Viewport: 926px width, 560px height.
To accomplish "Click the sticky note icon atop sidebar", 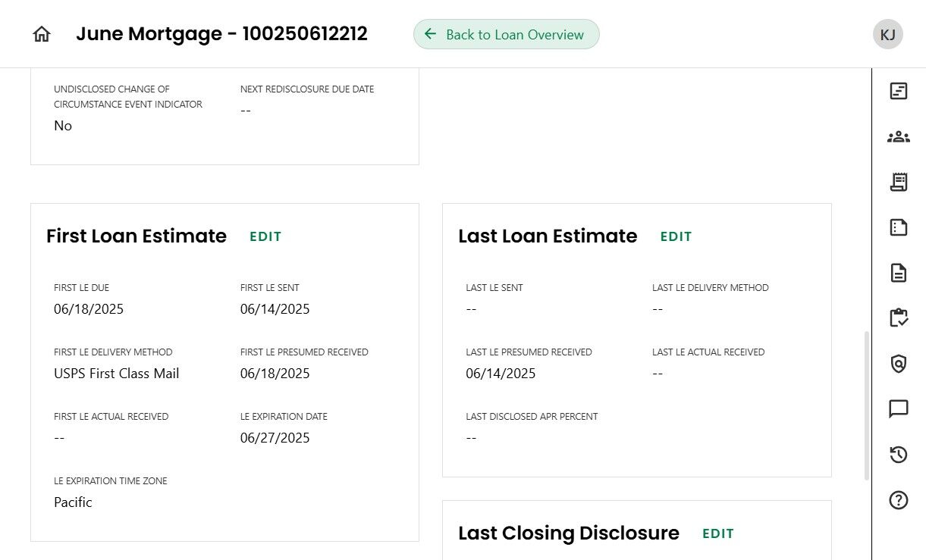I will click(x=898, y=91).
